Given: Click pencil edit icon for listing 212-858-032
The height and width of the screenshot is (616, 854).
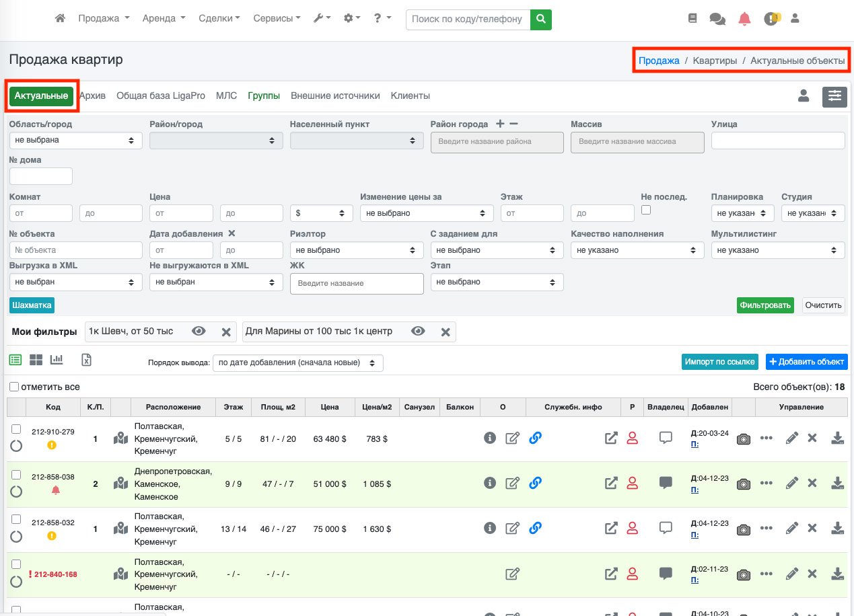Looking at the screenshot, I should 792,529.
